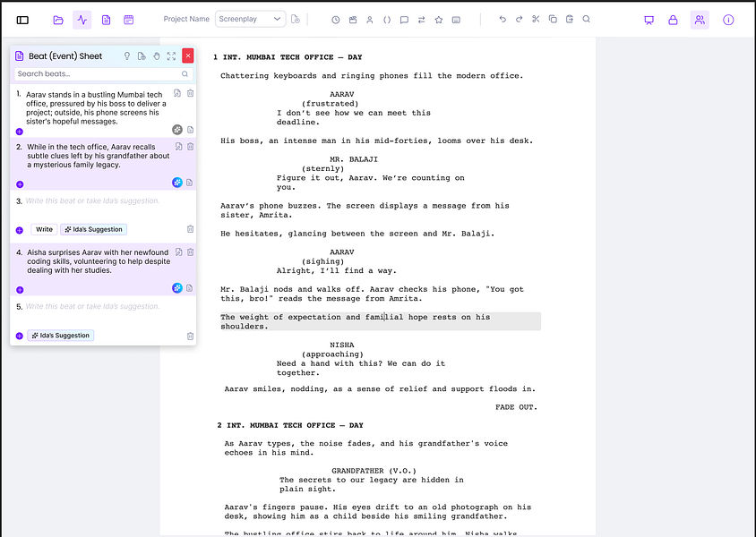756x537 pixels.
Task: Click blue Ida AI icon on beat 2
Action: 177,182
